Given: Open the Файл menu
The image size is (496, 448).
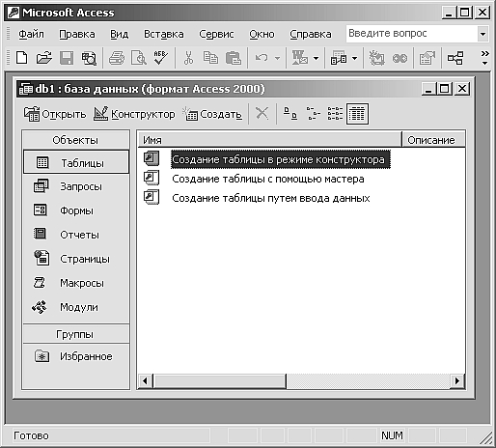Looking at the screenshot, I should coord(31,34).
